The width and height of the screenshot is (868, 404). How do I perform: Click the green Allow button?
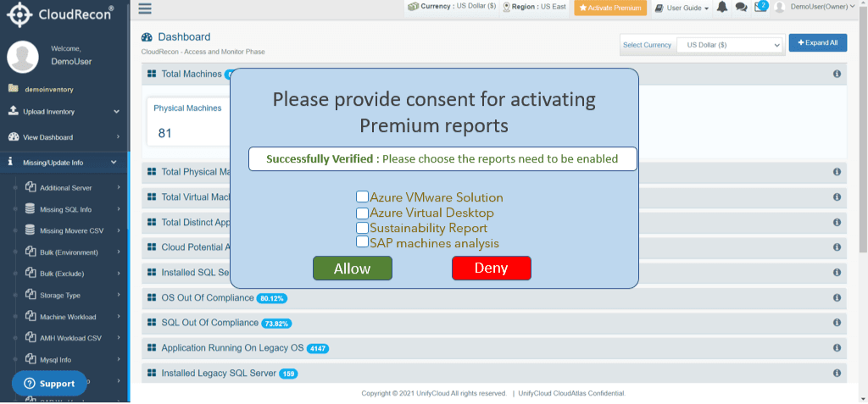353,268
